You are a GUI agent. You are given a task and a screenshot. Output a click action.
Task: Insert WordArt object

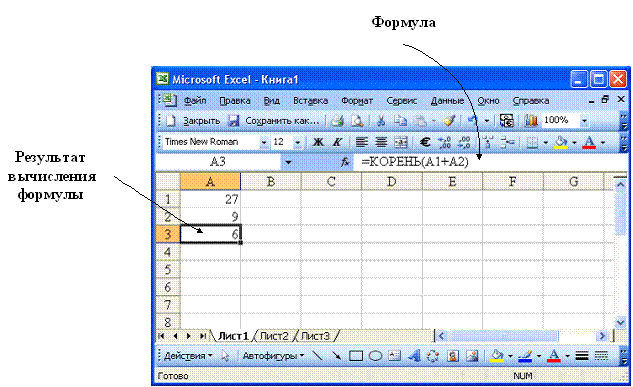coord(414,356)
